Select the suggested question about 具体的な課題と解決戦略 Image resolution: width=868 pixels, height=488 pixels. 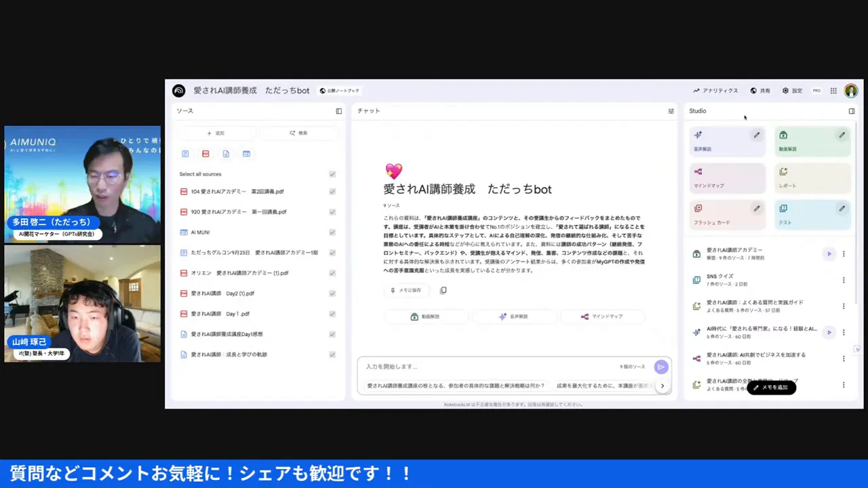[x=456, y=386]
